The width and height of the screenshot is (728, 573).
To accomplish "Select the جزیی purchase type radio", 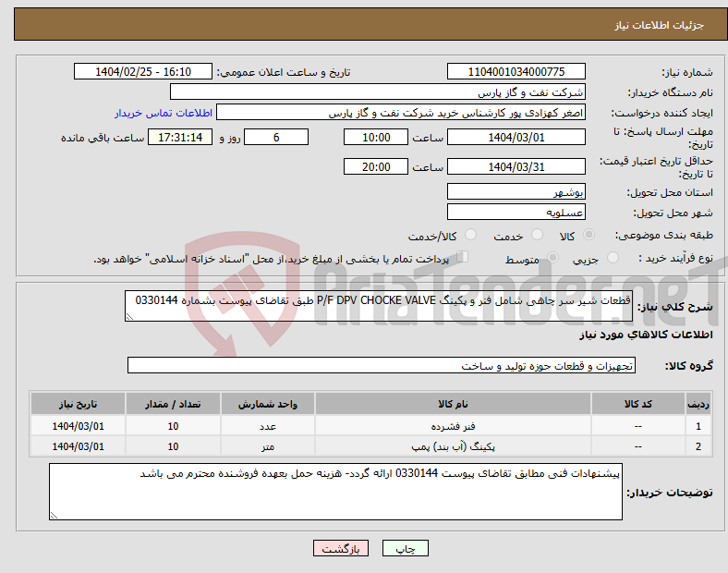I will coord(613,258).
